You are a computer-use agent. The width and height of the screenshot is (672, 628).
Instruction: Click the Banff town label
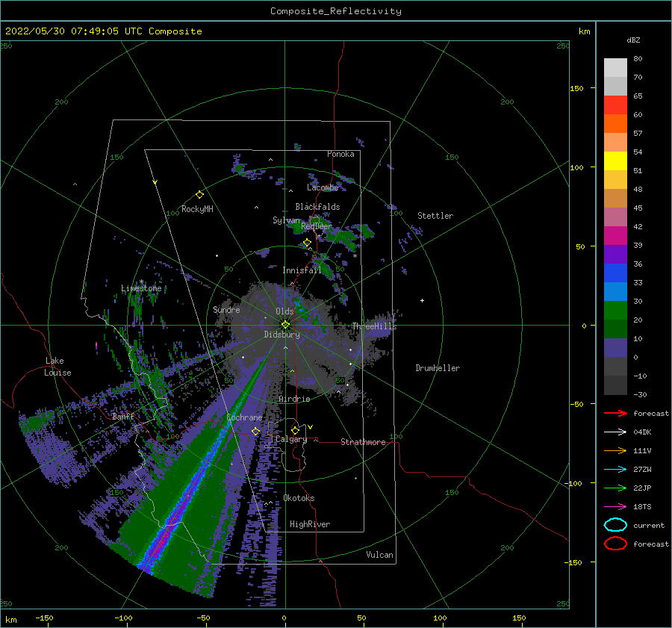(123, 416)
